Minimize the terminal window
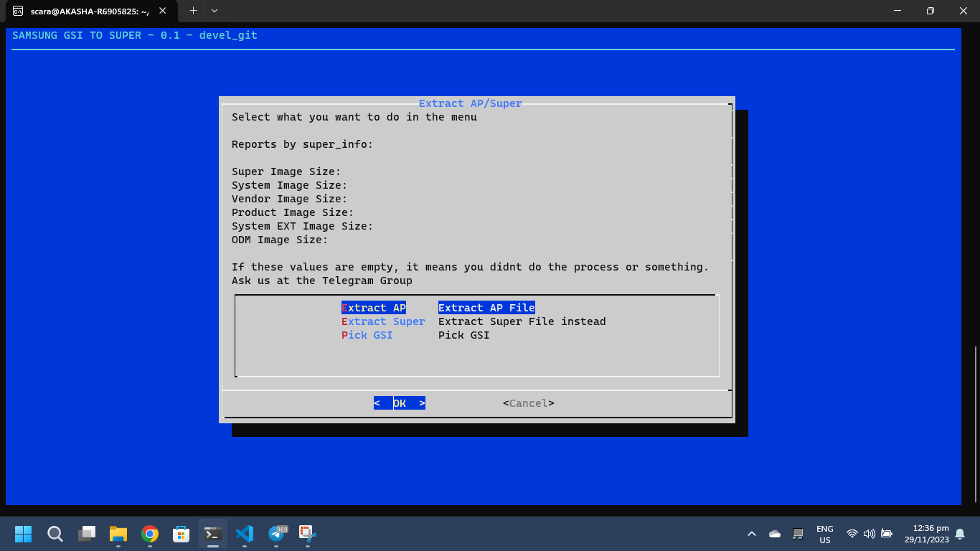The image size is (980, 551). tap(897, 11)
